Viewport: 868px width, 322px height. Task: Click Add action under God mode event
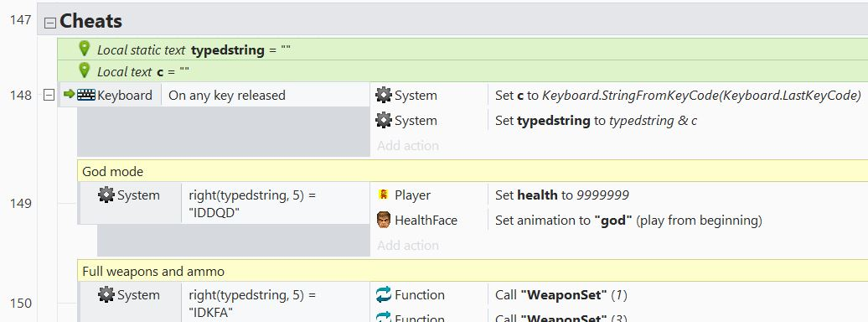[x=408, y=246]
